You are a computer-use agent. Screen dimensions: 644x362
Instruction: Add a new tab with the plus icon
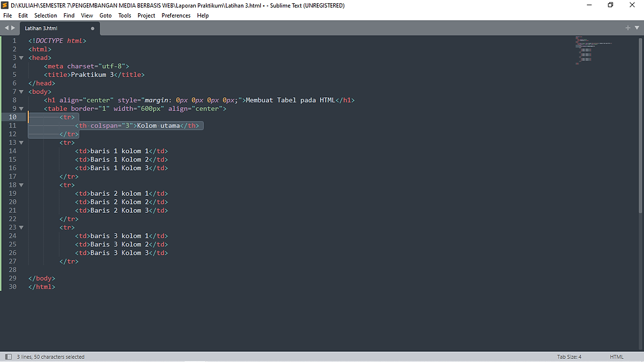(628, 28)
